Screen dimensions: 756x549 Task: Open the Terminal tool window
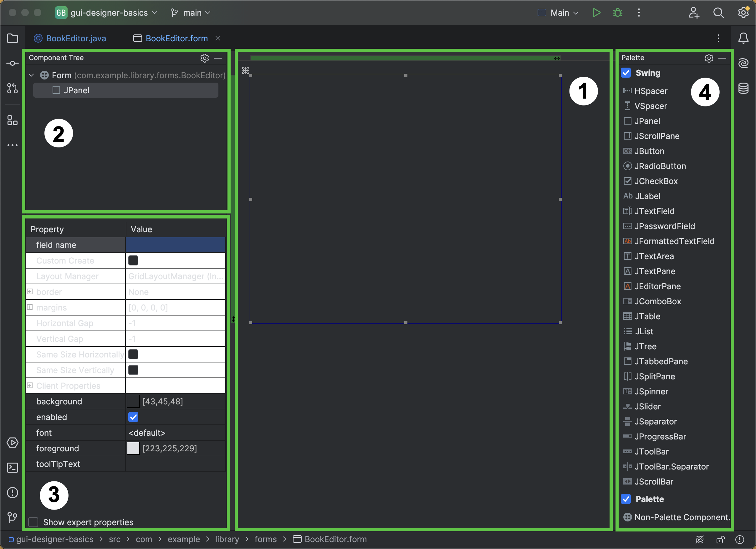pos(12,468)
